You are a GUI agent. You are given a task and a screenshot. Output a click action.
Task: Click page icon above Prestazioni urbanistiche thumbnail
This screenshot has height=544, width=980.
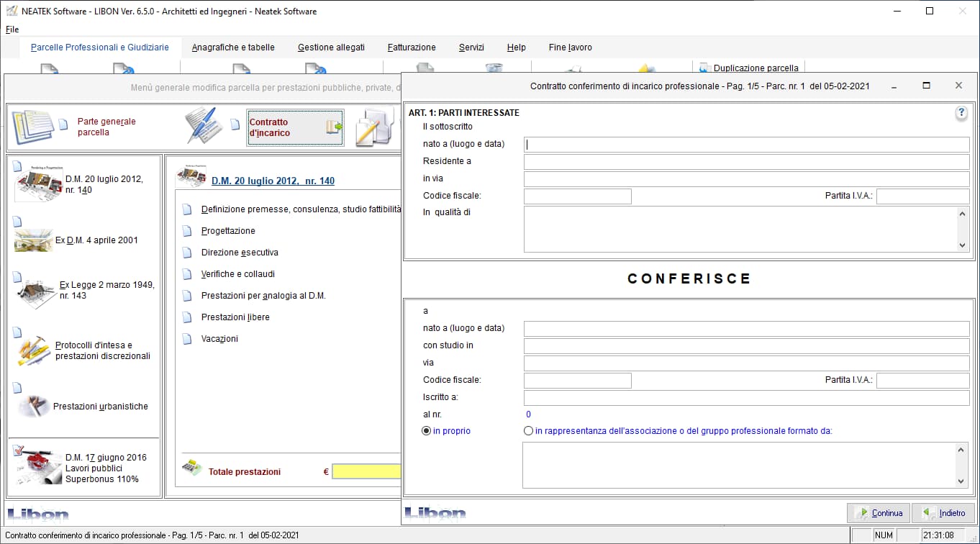(x=17, y=388)
